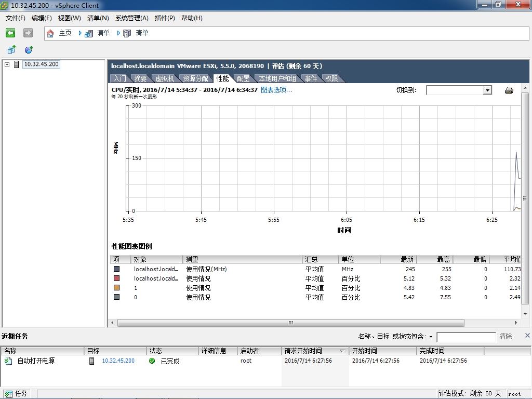Click the grey swatch for object 0
The image size is (532, 399).
coord(117,297)
